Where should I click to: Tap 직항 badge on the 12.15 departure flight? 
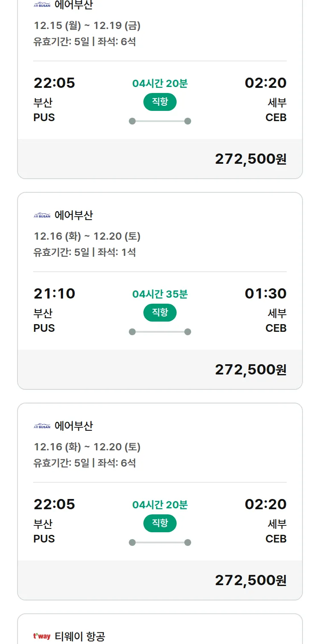point(160,102)
